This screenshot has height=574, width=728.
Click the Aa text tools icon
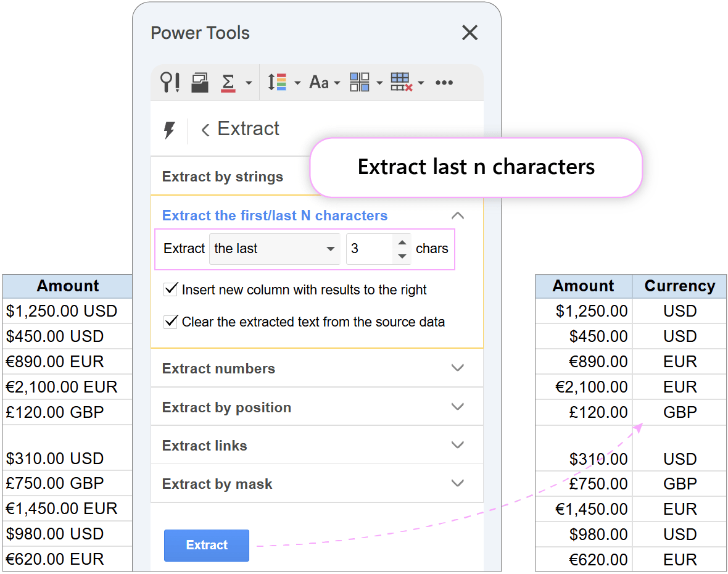click(319, 82)
